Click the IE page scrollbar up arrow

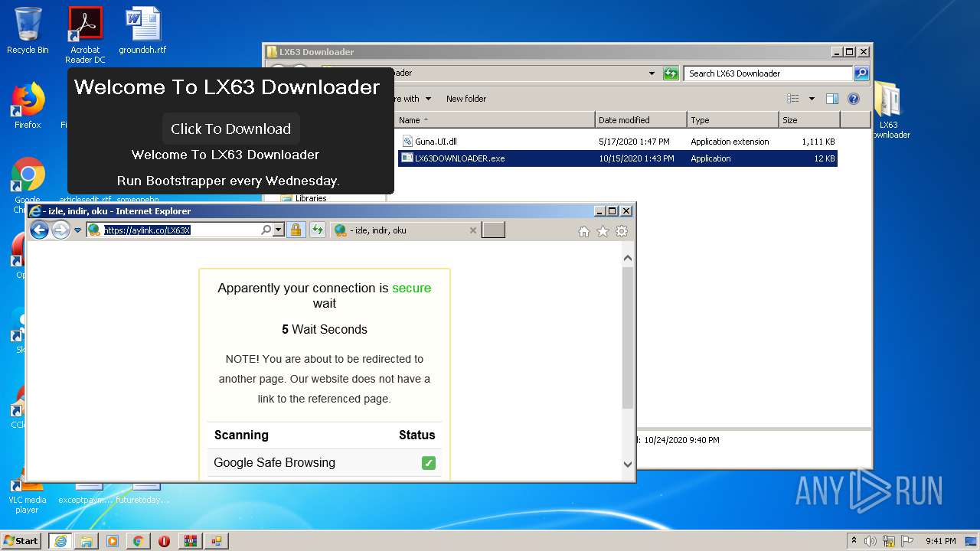(628, 258)
